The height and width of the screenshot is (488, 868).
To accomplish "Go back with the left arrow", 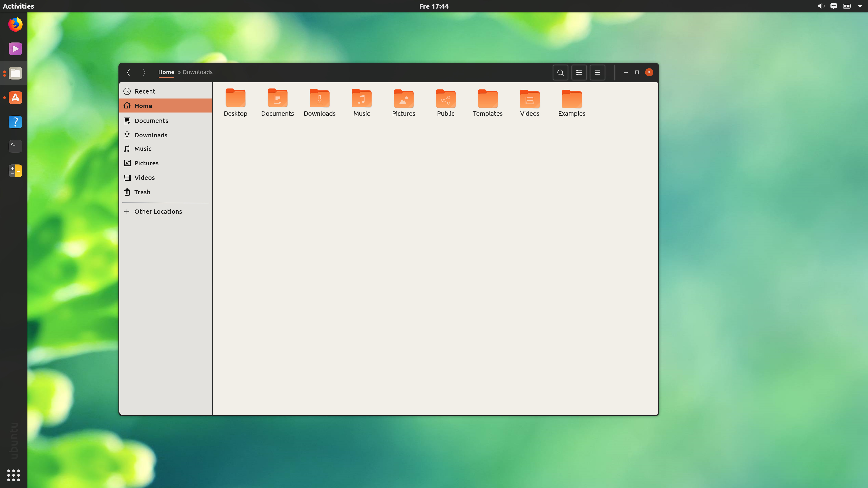I will (x=128, y=72).
